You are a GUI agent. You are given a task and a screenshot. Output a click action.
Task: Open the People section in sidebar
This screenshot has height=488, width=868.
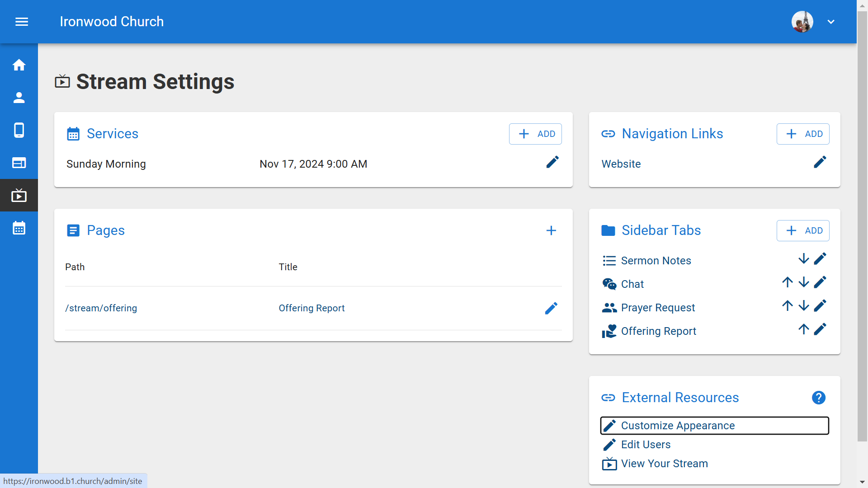click(19, 98)
